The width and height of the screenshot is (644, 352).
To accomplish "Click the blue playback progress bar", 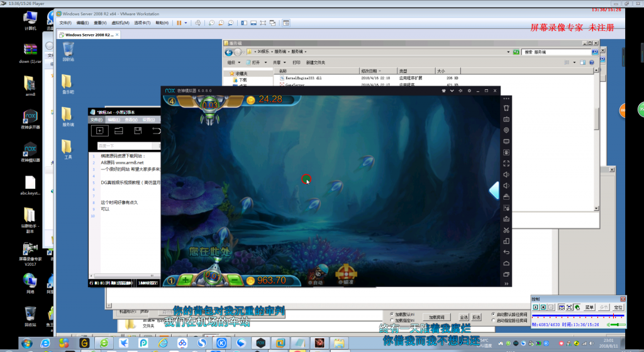I will pyautogui.click(x=578, y=316).
